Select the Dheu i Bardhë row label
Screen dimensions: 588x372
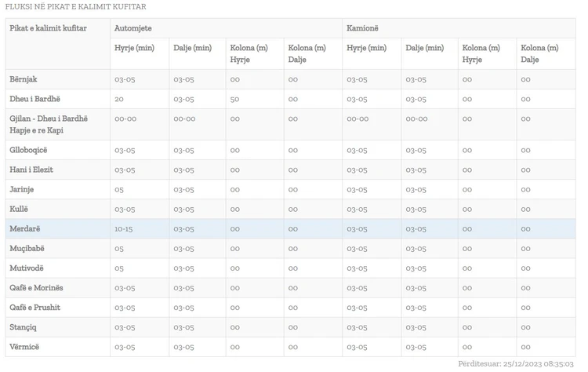[x=34, y=99]
